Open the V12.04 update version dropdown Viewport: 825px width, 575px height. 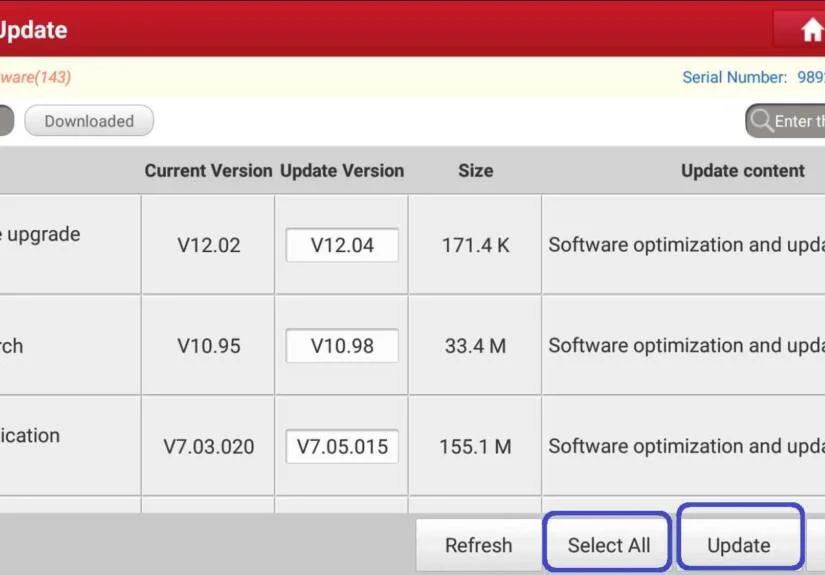point(342,245)
